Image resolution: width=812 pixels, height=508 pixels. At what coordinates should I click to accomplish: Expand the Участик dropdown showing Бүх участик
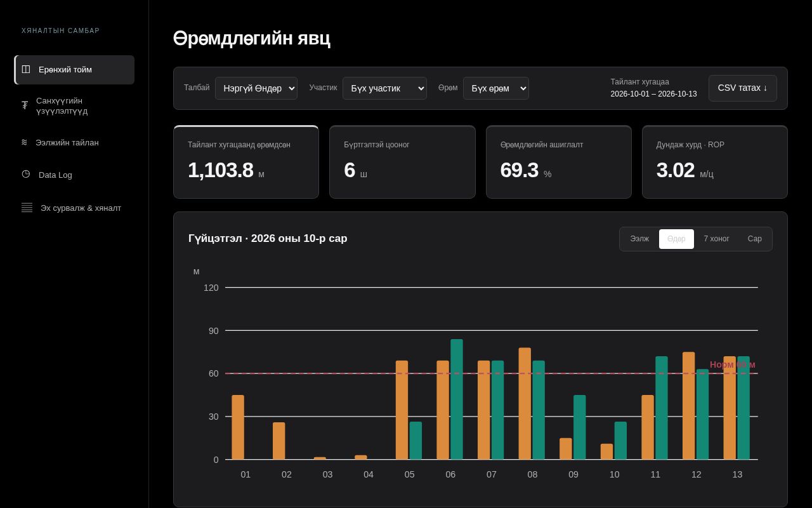(x=384, y=88)
